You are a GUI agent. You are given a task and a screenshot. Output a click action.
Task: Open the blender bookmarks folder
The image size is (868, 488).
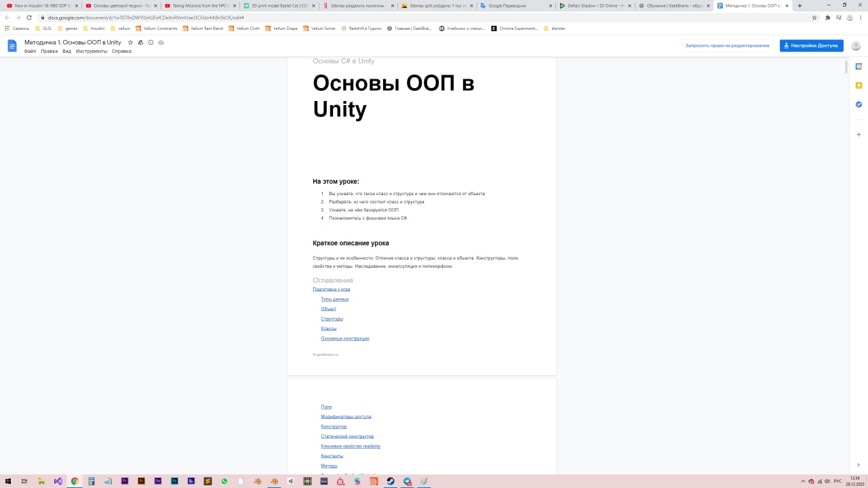[x=555, y=28]
